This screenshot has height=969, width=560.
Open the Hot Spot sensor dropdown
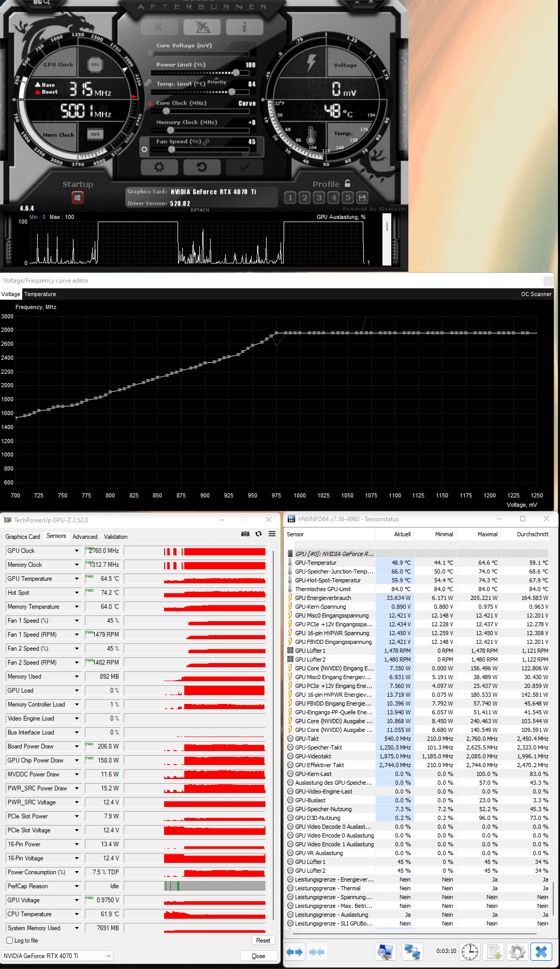coord(77,593)
